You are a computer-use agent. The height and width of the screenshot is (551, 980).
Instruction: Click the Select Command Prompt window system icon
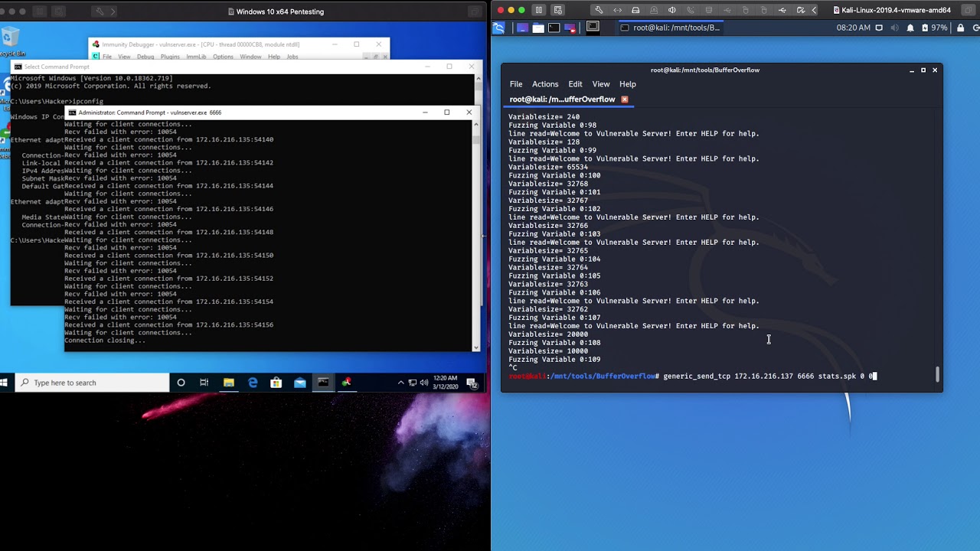18,67
